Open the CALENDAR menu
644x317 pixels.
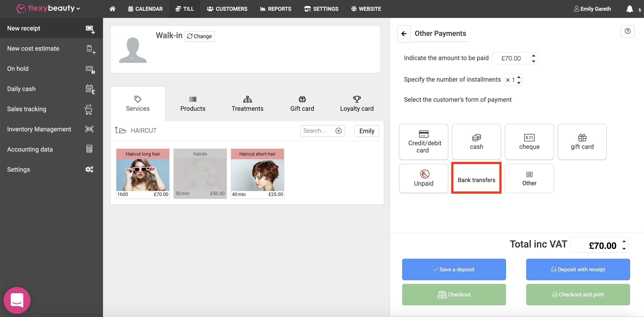coord(145,9)
